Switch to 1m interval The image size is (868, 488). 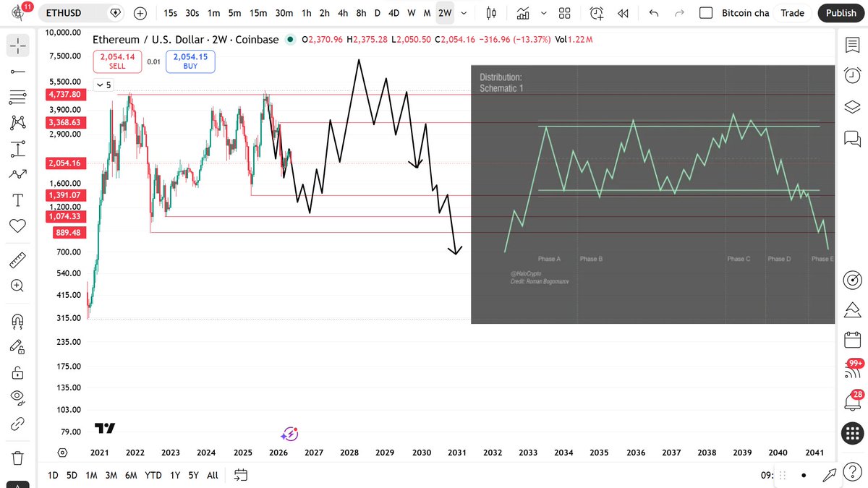pyautogui.click(x=213, y=13)
